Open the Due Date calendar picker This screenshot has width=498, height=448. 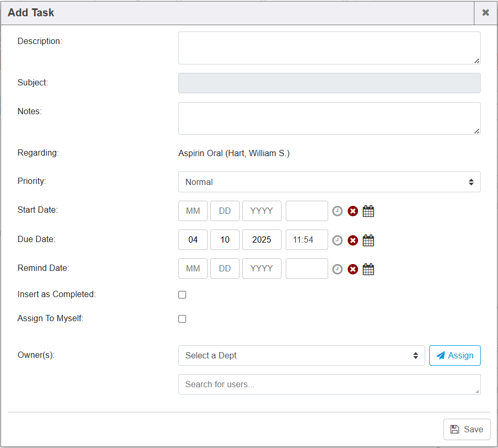369,240
